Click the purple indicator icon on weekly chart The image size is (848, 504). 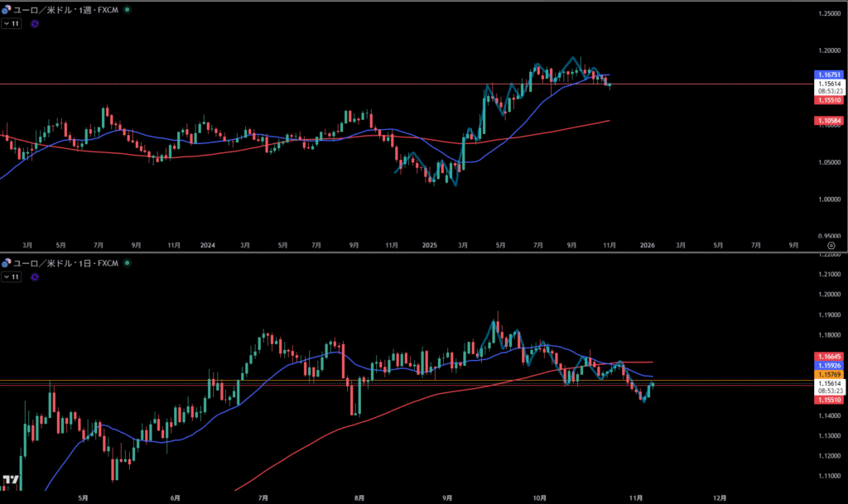tap(34, 24)
